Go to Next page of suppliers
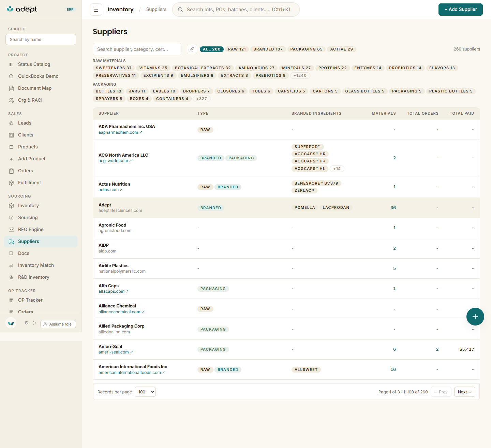The height and width of the screenshot is (448, 491). click(465, 392)
